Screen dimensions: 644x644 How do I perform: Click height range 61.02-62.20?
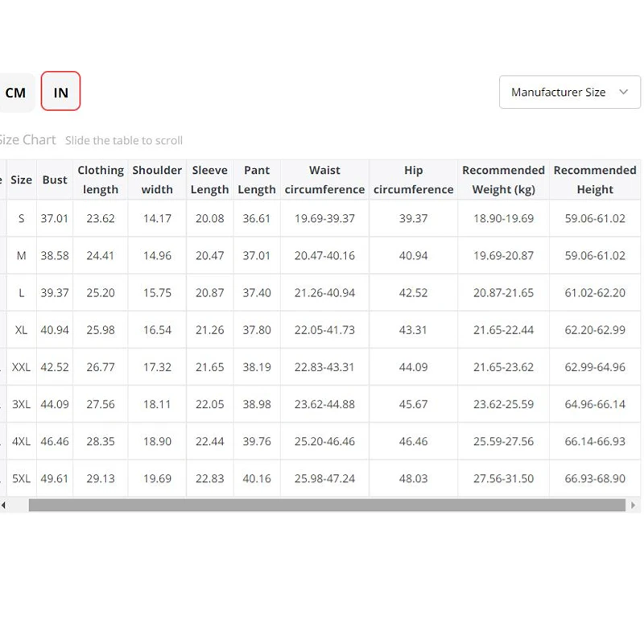(x=595, y=293)
